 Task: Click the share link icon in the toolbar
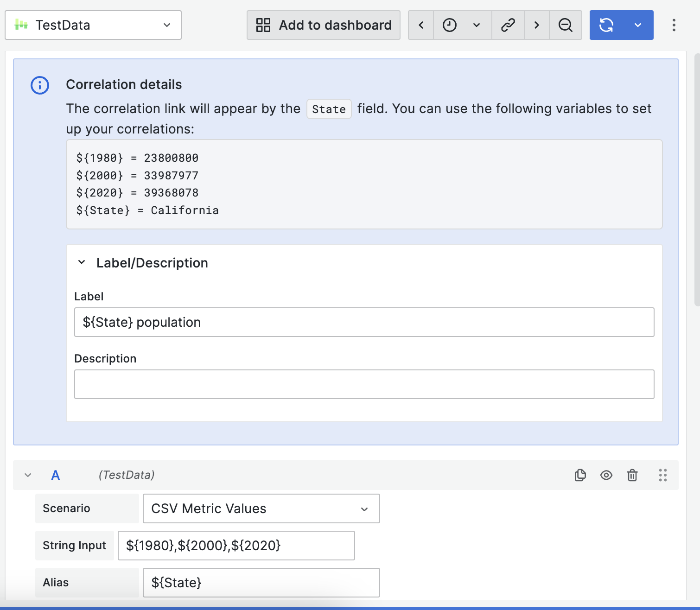point(508,25)
